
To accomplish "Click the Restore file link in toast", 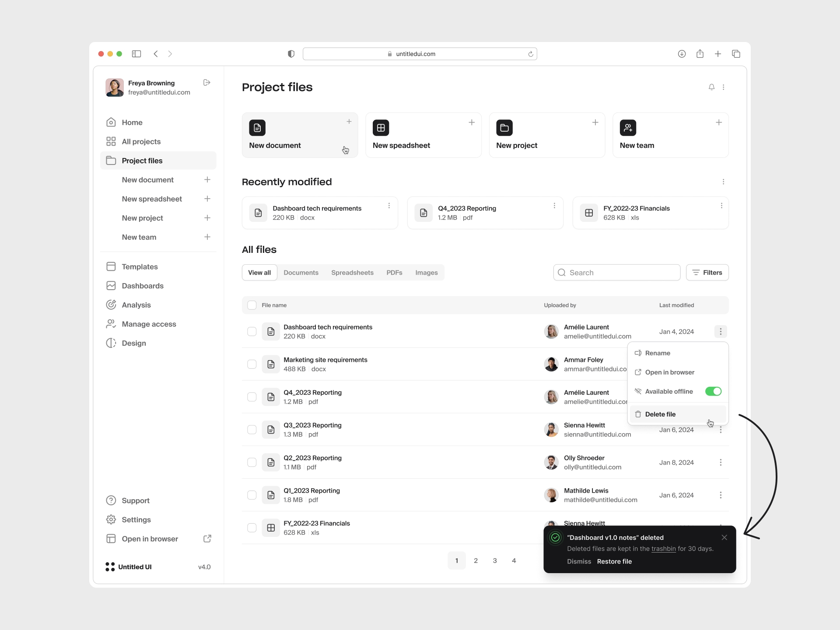I will [614, 561].
